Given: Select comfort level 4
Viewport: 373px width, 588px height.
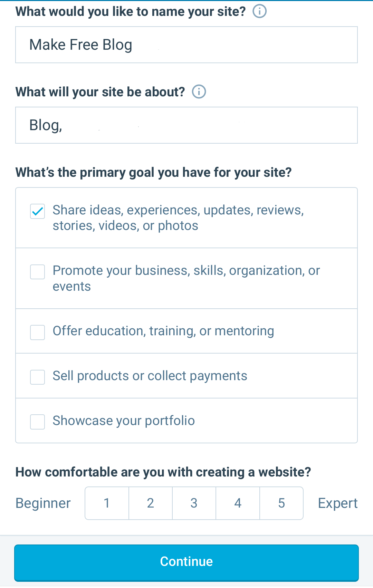Looking at the screenshot, I should [238, 503].
